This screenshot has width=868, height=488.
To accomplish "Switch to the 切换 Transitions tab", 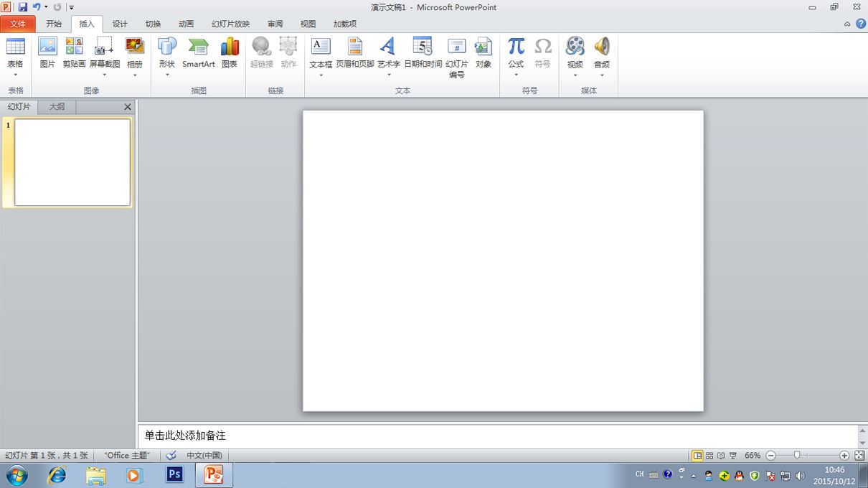I will click(153, 24).
